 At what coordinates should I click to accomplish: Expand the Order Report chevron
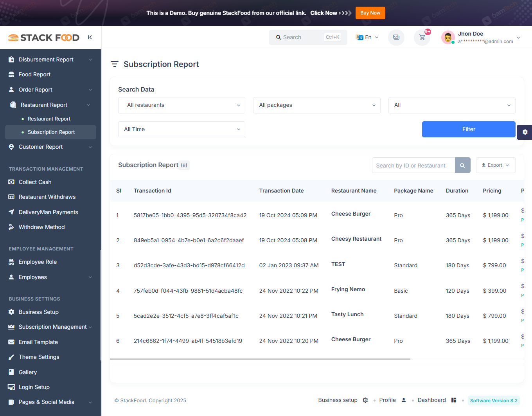coord(90,90)
